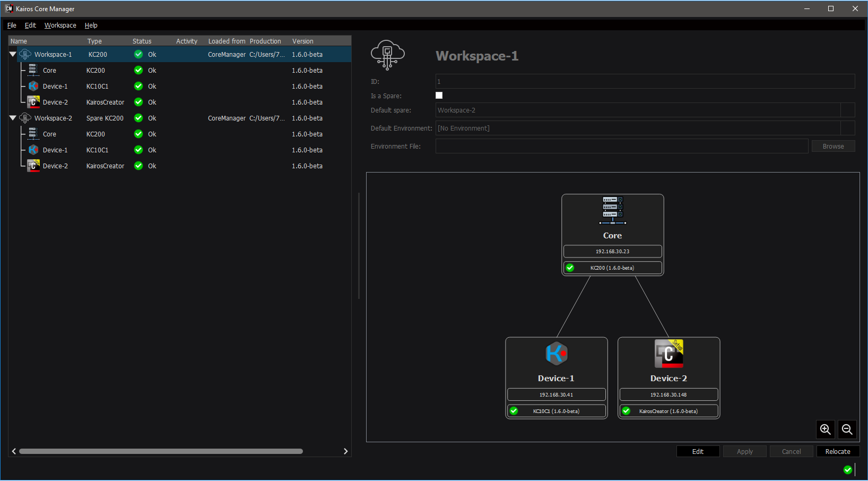
Task: Open the Workspace menu
Action: point(60,25)
